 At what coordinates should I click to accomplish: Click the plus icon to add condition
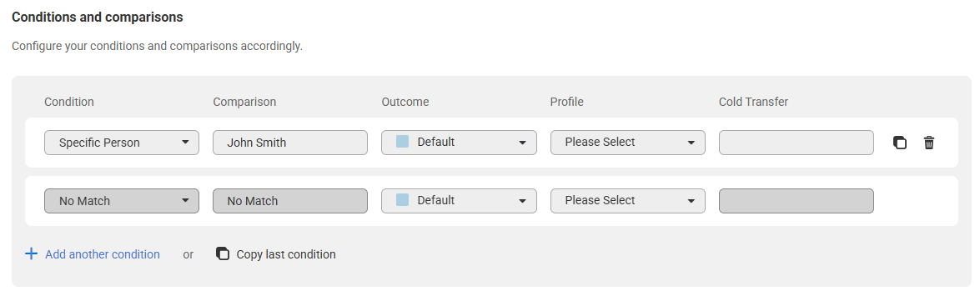click(x=31, y=253)
